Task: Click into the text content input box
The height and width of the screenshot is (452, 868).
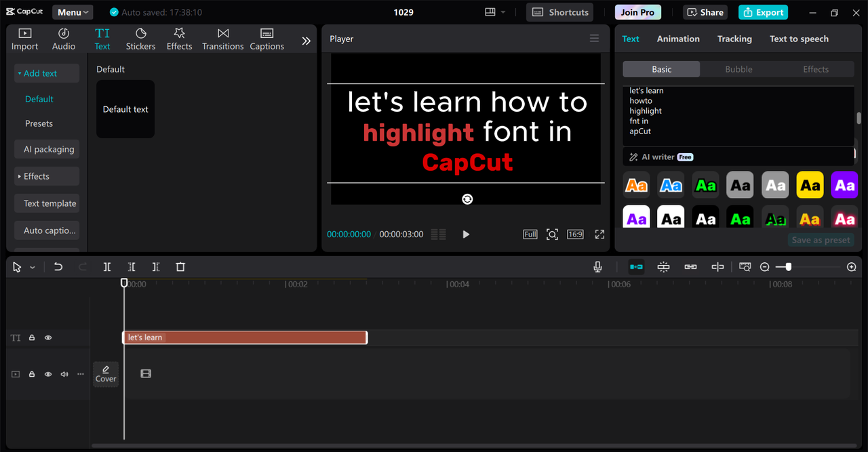Action: coord(738,116)
